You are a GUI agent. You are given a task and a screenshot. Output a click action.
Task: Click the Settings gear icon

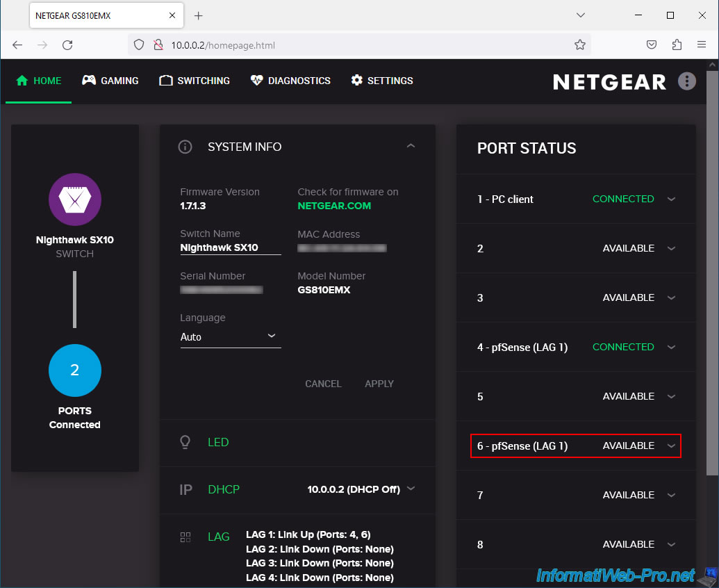tap(357, 80)
